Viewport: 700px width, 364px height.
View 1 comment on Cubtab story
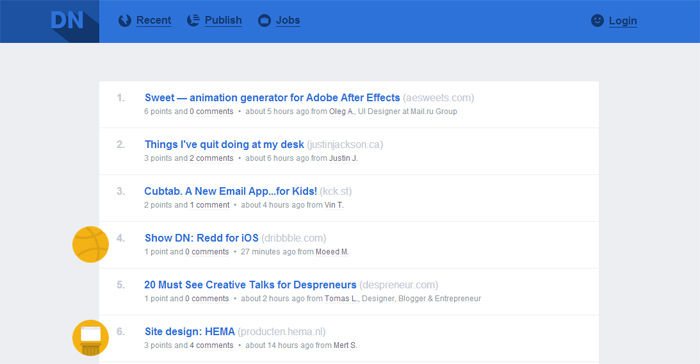[x=209, y=205]
